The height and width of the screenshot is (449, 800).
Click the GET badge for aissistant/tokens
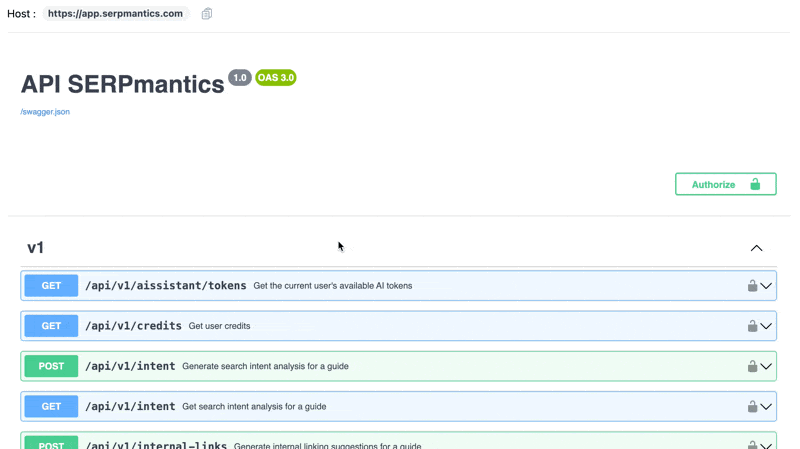click(51, 286)
